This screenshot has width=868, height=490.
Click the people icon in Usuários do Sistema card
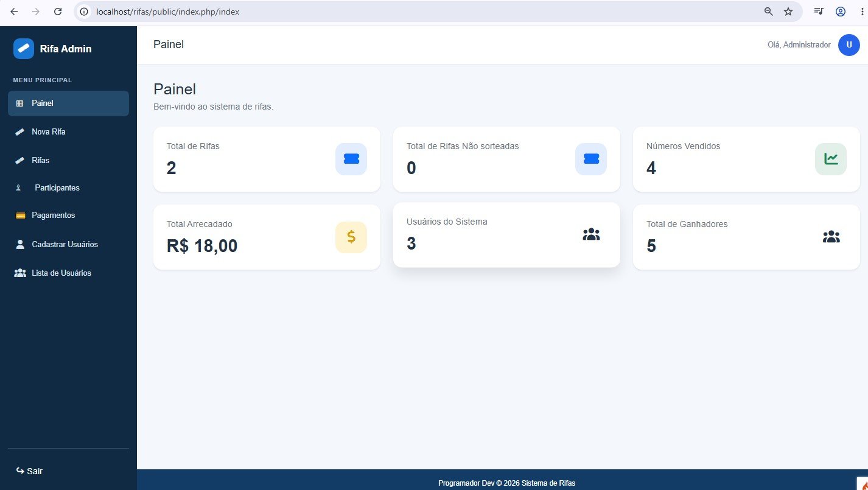click(x=591, y=234)
